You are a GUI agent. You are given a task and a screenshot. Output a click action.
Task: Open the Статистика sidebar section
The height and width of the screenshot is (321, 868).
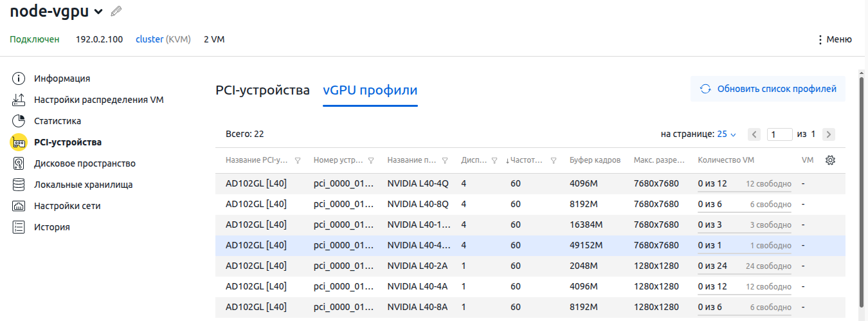[57, 121]
